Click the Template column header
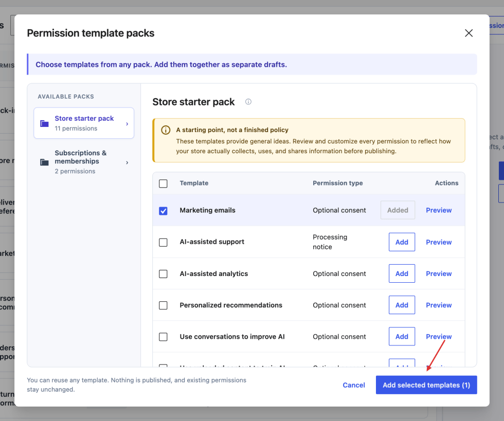Image resolution: width=504 pixels, height=421 pixels. pos(194,183)
